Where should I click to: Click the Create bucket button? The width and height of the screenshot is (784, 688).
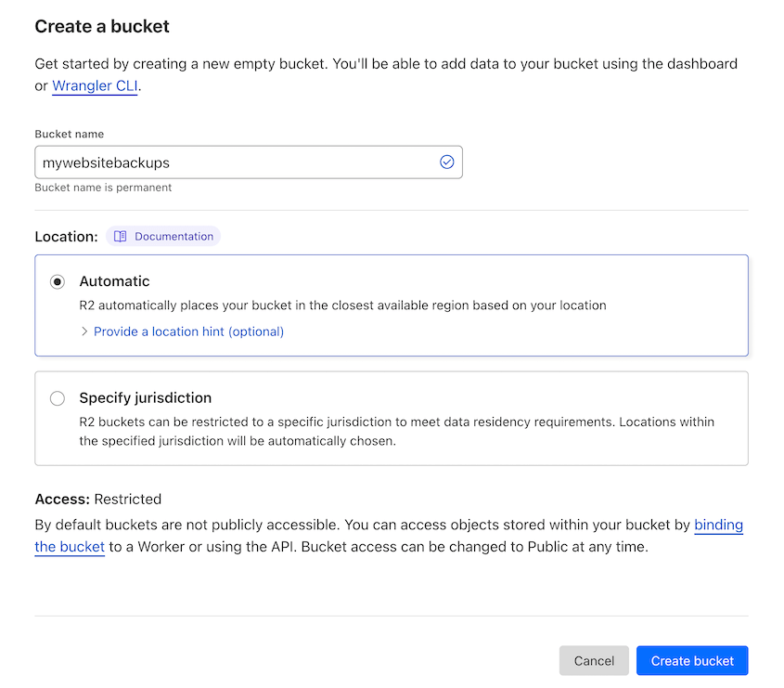[692, 660]
